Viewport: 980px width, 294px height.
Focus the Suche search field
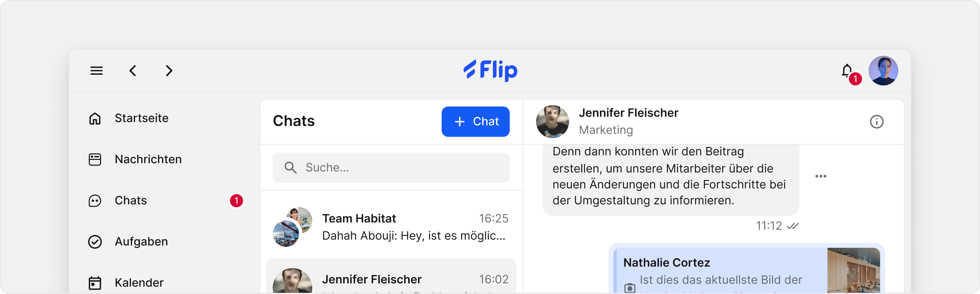pos(391,168)
